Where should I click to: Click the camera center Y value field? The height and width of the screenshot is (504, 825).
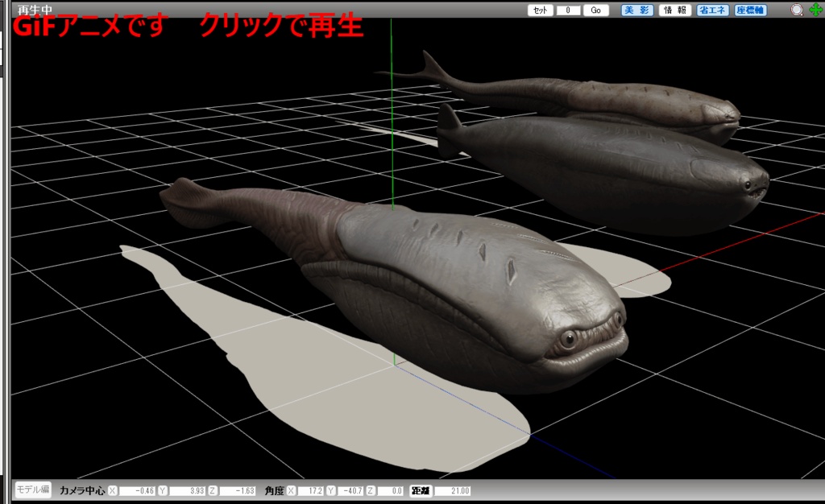189,491
